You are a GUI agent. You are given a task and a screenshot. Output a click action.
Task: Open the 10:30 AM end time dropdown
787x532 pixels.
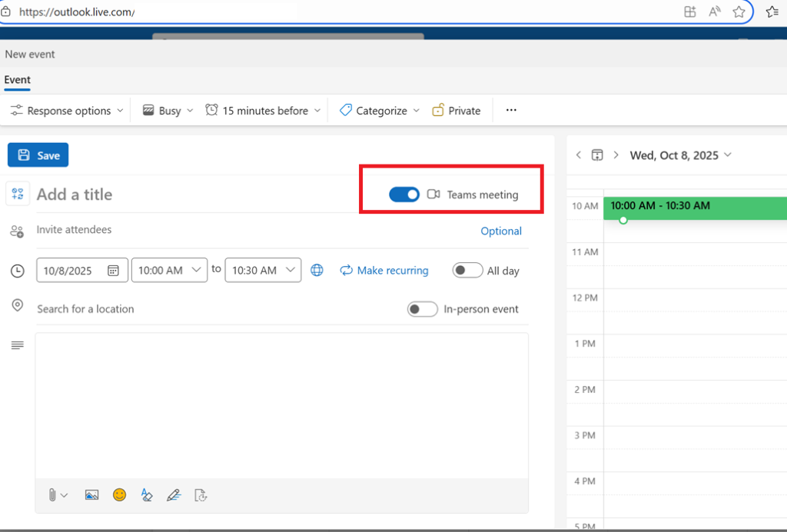coord(263,270)
